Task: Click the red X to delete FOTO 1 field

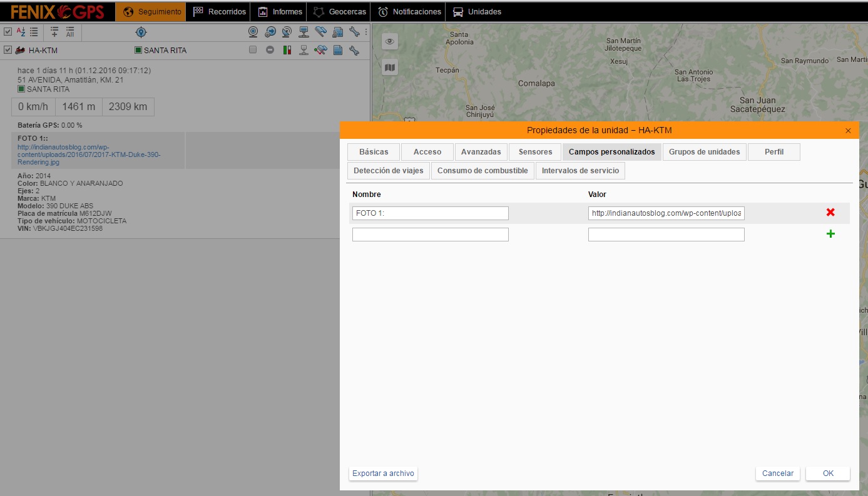Action: tap(830, 213)
